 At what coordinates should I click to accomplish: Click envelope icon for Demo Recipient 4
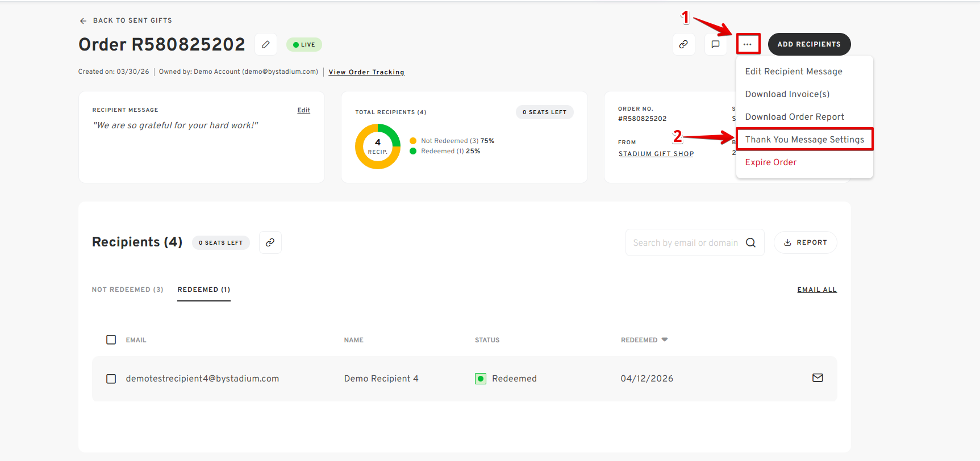pos(818,378)
